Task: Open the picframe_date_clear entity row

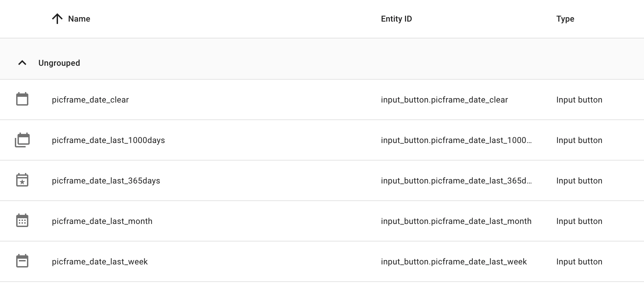Action: click(322, 100)
